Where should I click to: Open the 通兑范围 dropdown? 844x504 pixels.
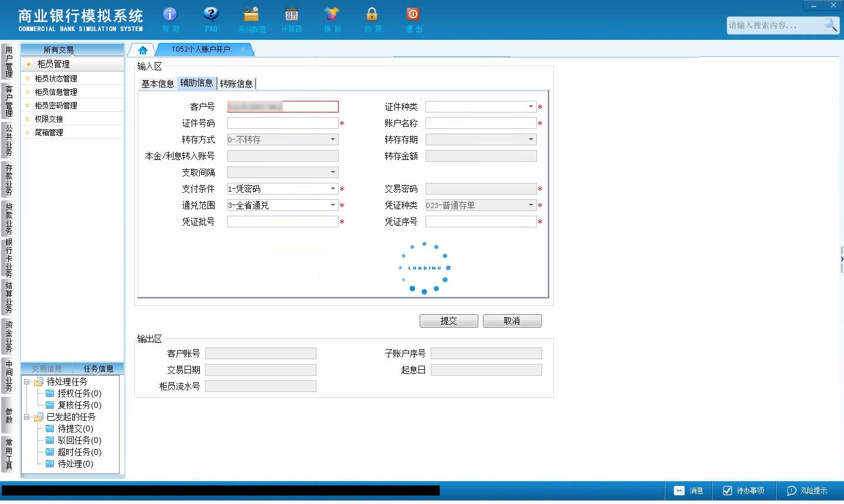[333, 205]
